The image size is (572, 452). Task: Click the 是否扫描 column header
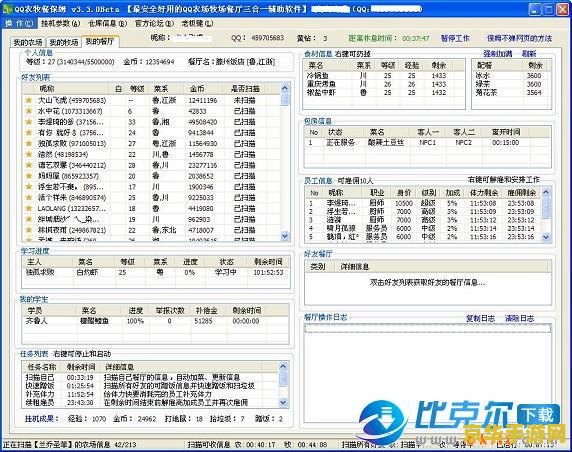coord(245,89)
